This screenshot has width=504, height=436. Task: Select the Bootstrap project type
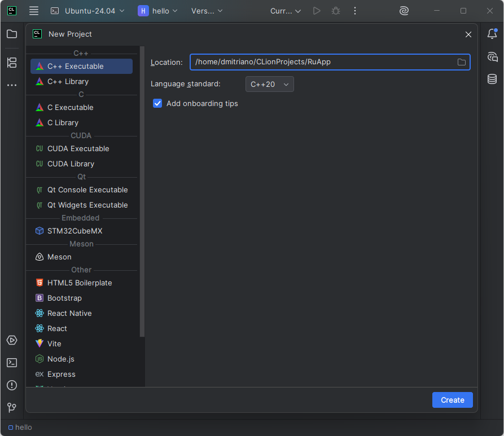tap(81, 298)
